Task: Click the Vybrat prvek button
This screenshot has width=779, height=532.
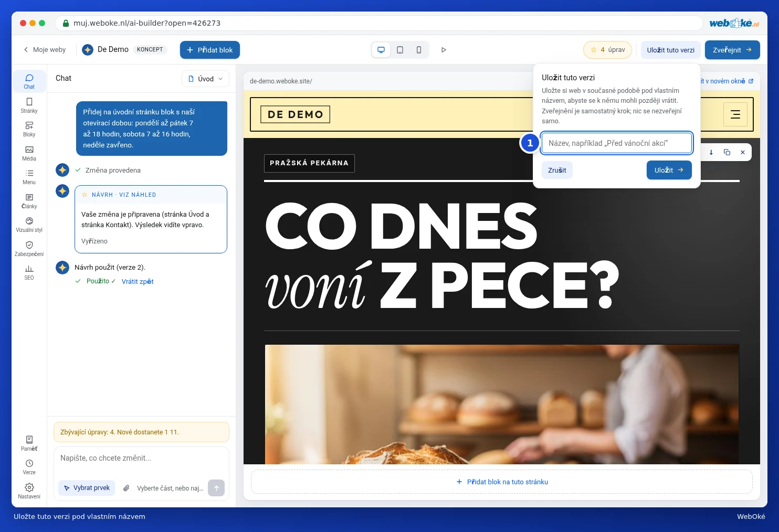Action: tap(87, 488)
